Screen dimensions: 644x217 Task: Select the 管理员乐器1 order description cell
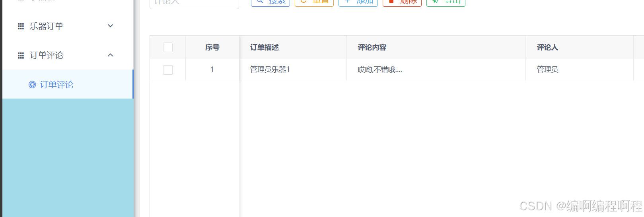(x=293, y=70)
